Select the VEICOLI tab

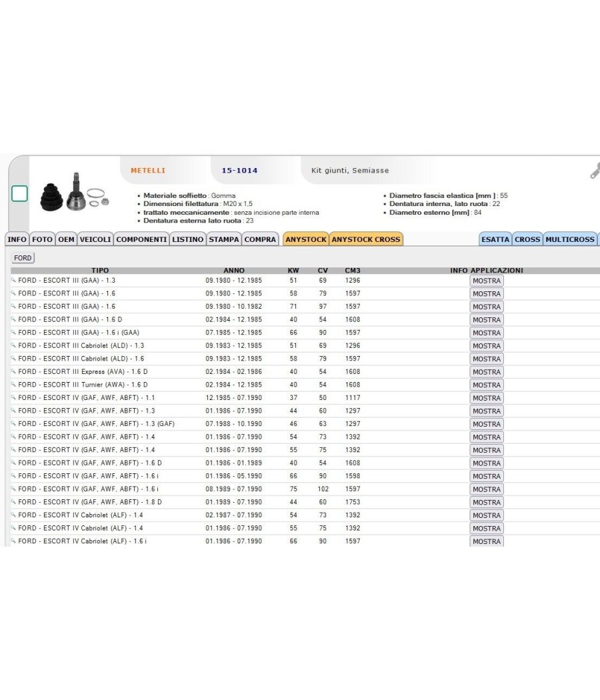click(x=95, y=239)
